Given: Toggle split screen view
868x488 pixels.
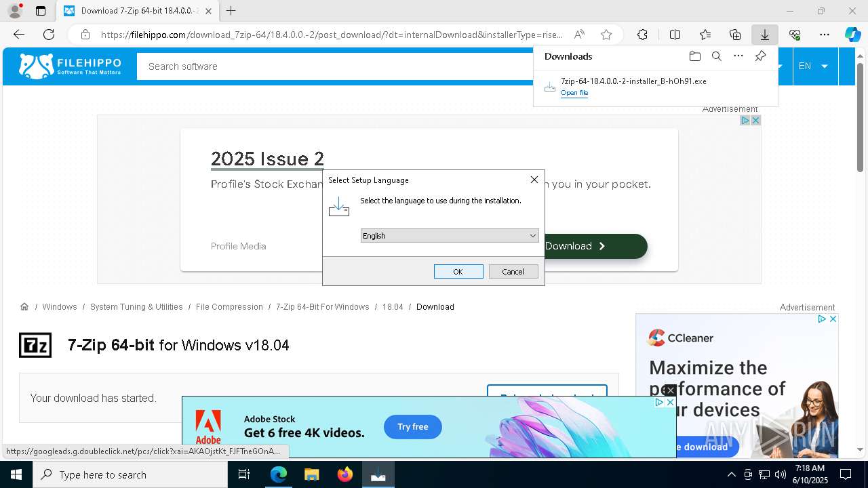Looking at the screenshot, I should pyautogui.click(x=675, y=35).
